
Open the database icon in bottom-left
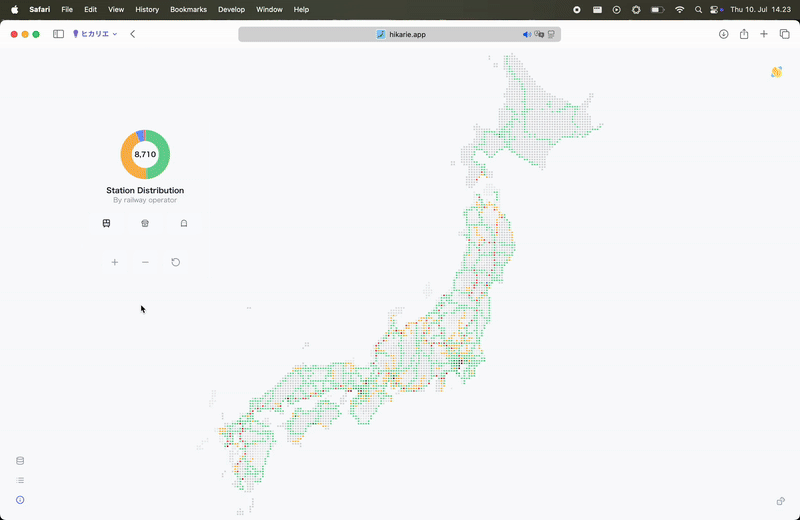20,461
